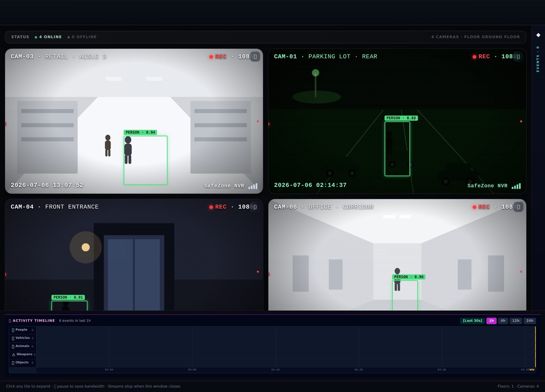
Task: Click the diamond icon above Events sidebar
Action: coord(538,35)
